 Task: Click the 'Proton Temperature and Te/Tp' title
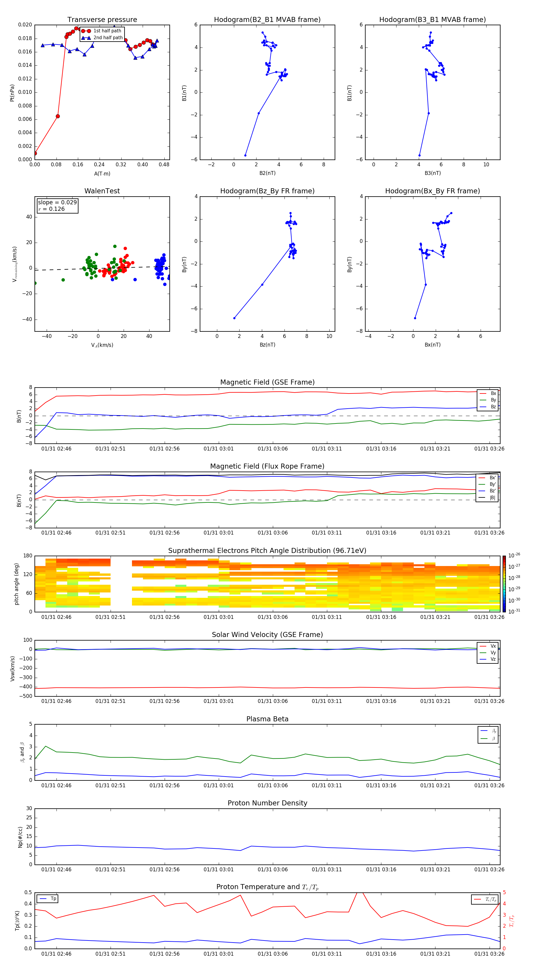(x=267, y=887)
